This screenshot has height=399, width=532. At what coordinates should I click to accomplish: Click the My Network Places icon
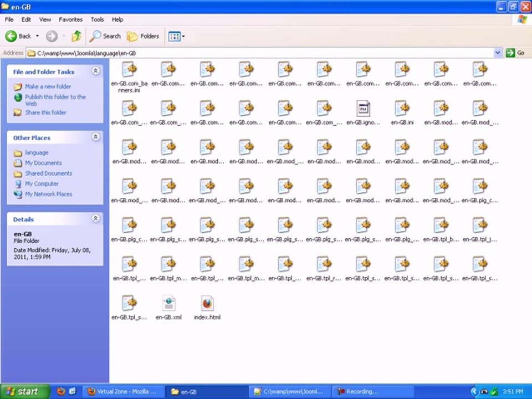click(x=18, y=195)
